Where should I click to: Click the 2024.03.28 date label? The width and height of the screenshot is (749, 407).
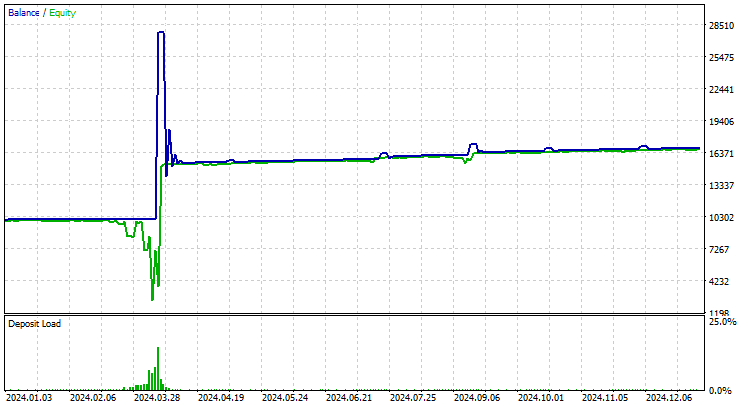tap(157, 397)
